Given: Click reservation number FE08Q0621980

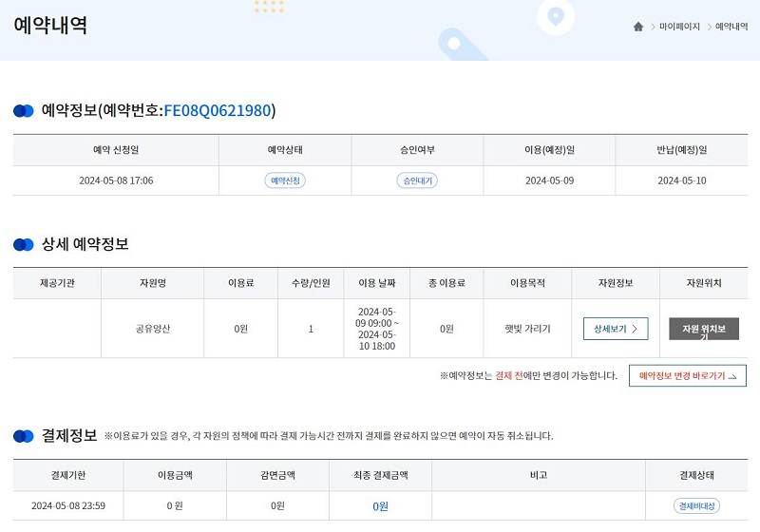Looking at the screenshot, I should pyautogui.click(x=218, y=110).
